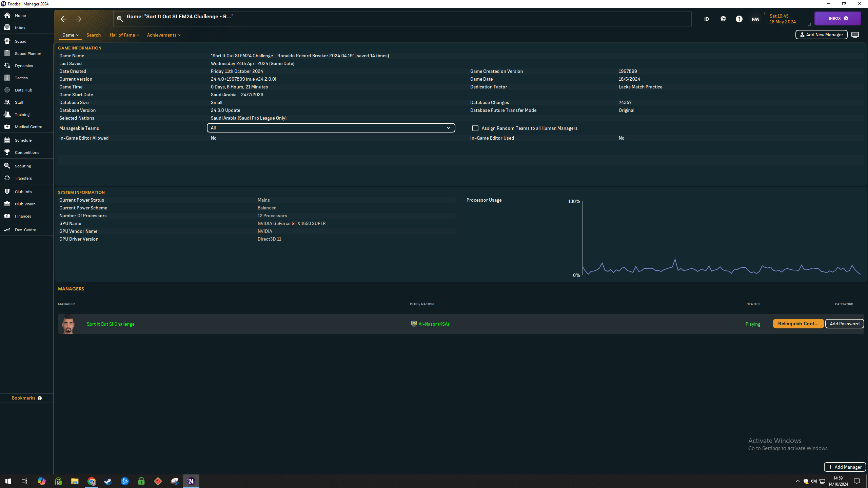Viewport: 868px width, 488px height.
Task: Switch to the Search tab
Action: (x=94, y=35)
